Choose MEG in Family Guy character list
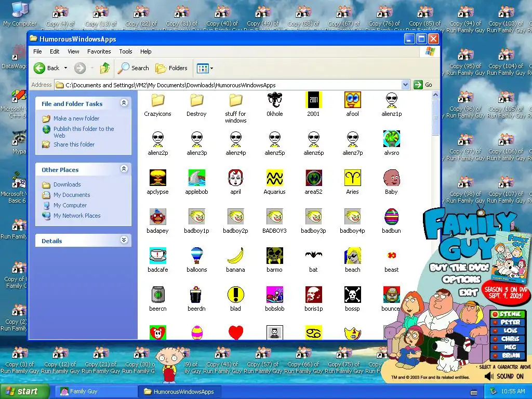 508,347
